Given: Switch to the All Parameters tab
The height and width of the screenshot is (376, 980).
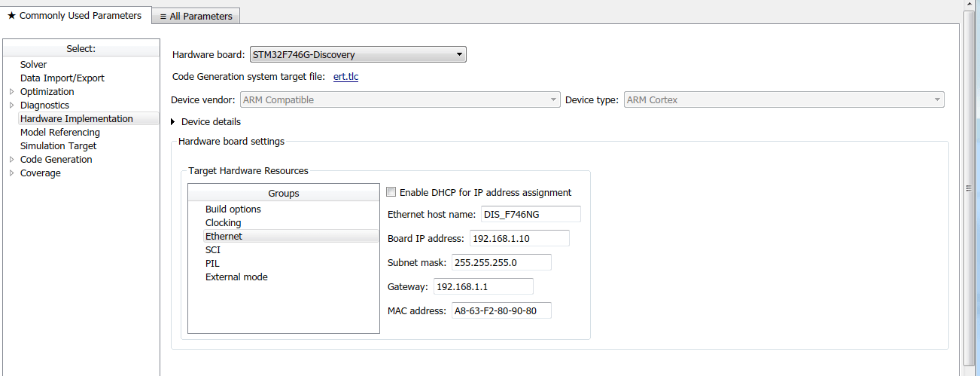Looking at the screenshot, I should pyautogui.click(x=196, y=16).
